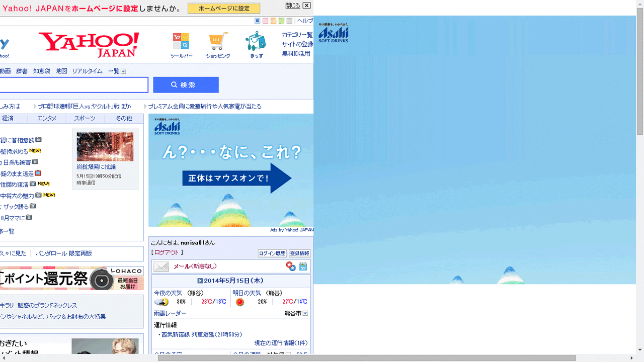
Task: Click the Asahi Soft Drinks logo in expanded ad
Action: 334,33
